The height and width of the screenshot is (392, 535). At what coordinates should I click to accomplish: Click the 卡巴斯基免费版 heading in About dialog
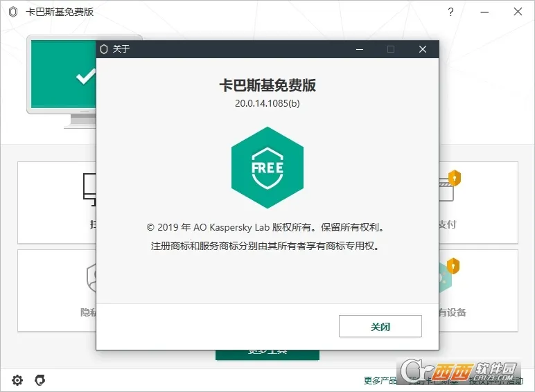(267, 85)
